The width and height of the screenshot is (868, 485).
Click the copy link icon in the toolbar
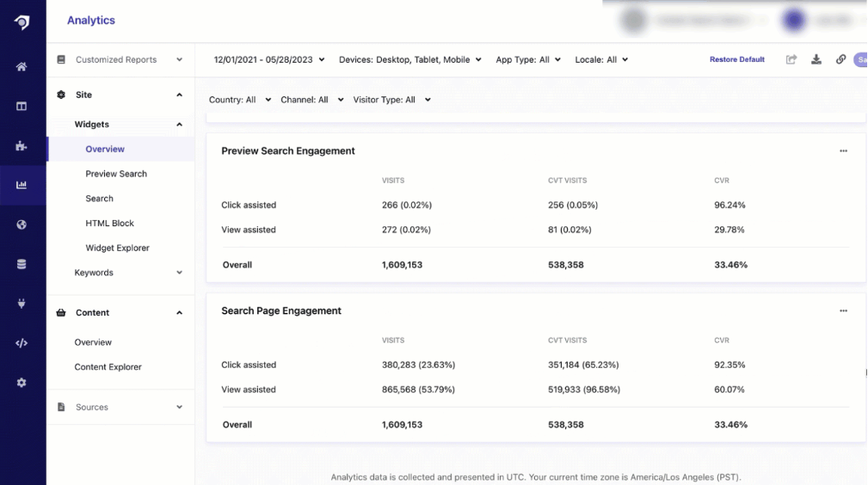click(x=840, y=59)
